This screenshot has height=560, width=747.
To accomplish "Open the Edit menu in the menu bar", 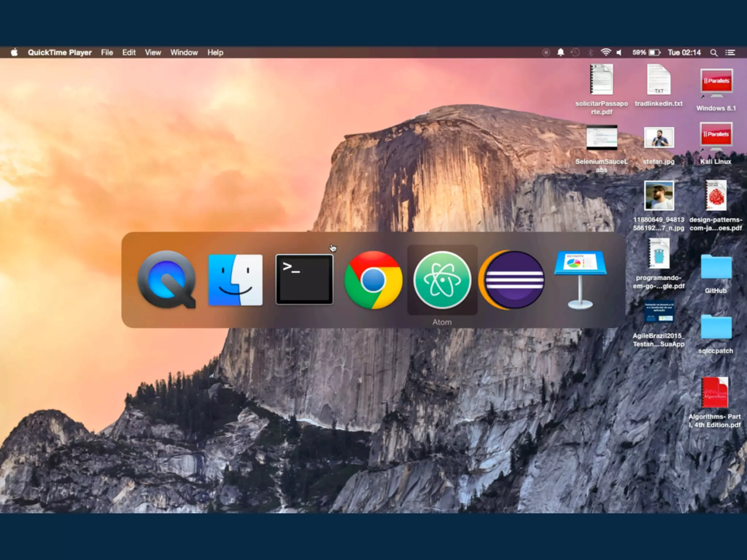I will [129, 52].
